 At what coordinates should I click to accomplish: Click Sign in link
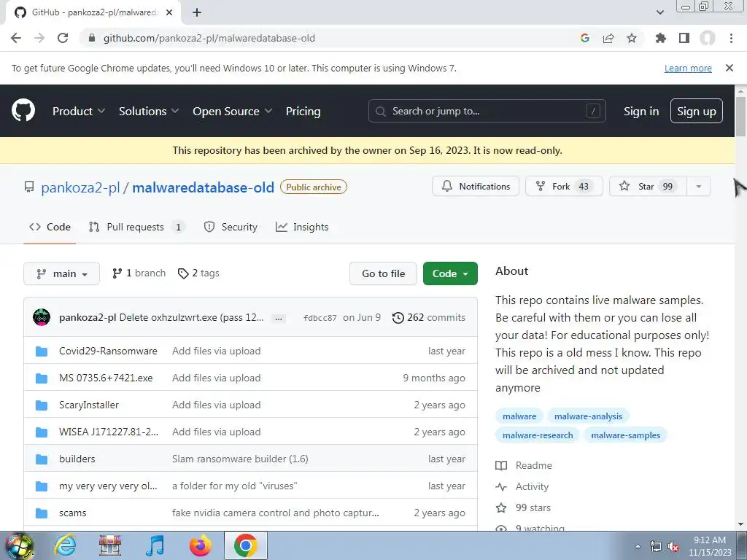pos(641,111)
